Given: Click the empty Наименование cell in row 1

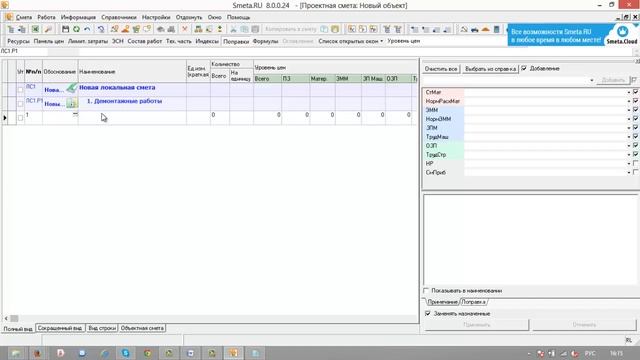Looking at the screenshot, I should tap(132, 118).
